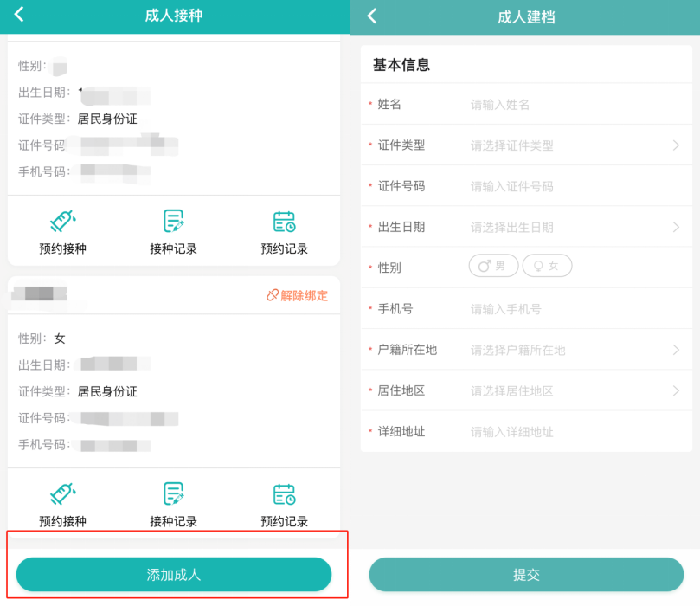This screenshot has height=606, width=700.
Task: Tap 接种记录 icon in second card
Action: pyautogui.click(x=174, y=494)
